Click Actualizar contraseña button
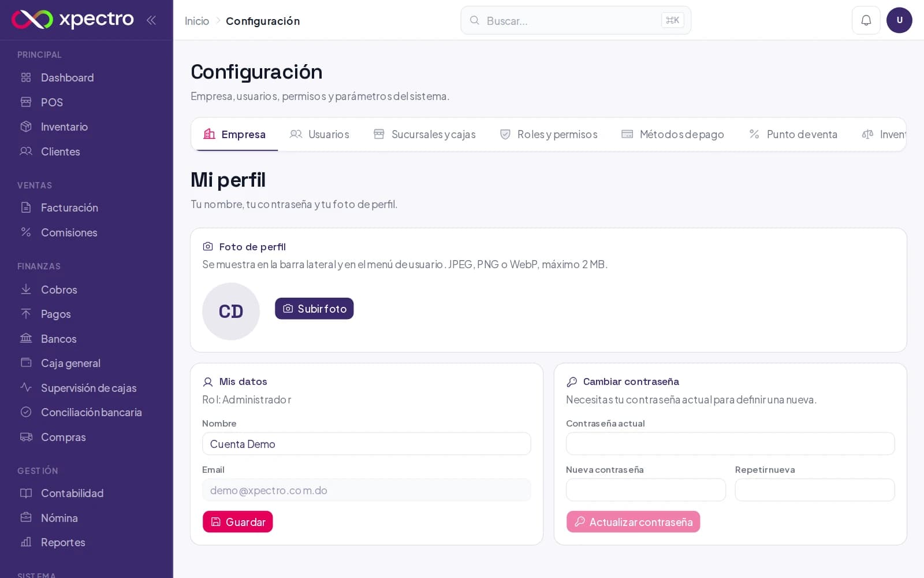924x578 pixels. coord(633,522)
